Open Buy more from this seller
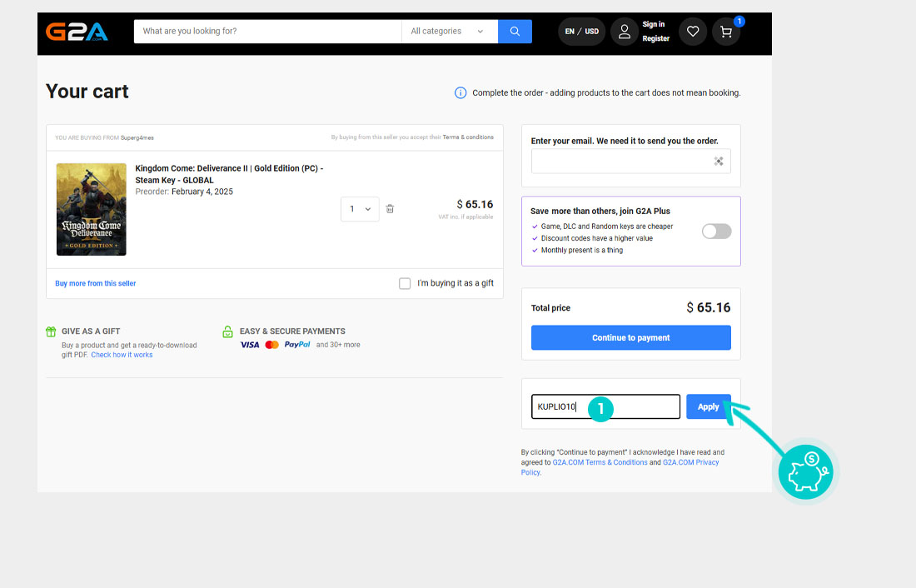The width and height of the screenshot is (916, 588). tap(95, 283)
